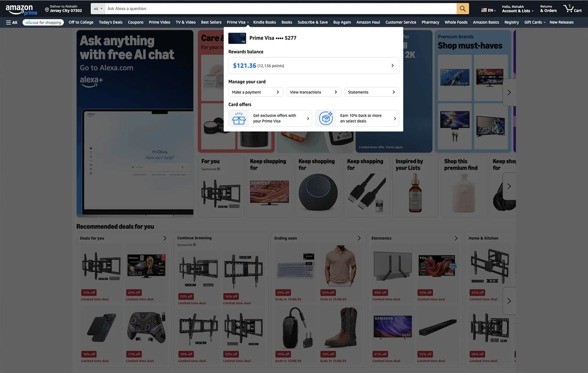Open the All search category dropdown
Image resolution: width=588 pixels, height=373 pixels.
coord(98,9)
